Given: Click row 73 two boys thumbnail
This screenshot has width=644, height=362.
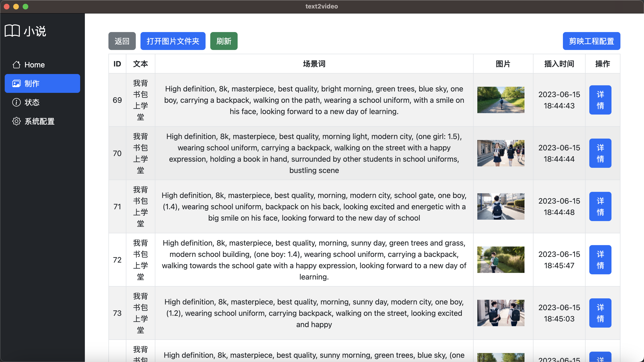Looking at the screenshot, I should pyautogui.click(x=500, y=313).
